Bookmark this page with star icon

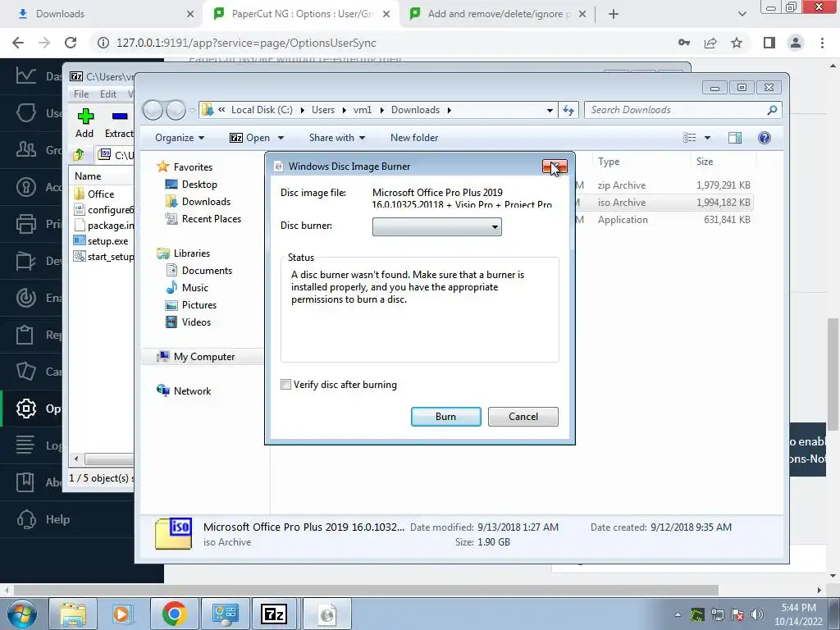[737, 43]
